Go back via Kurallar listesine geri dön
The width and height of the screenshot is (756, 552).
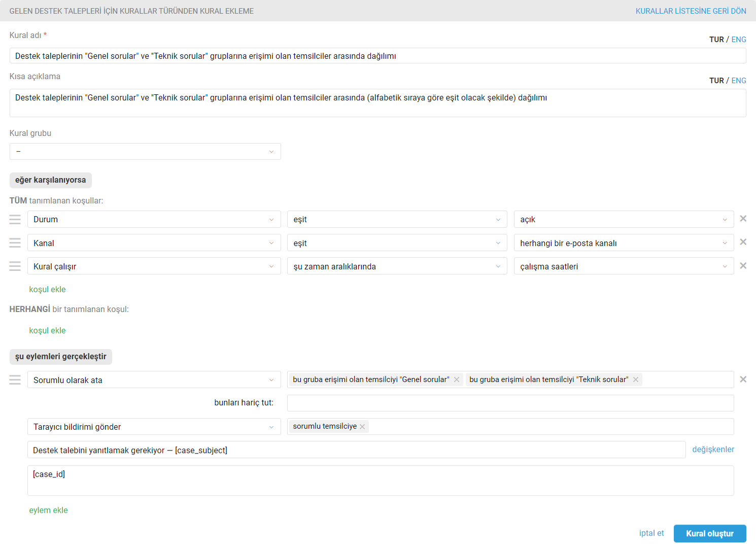[691, 11]
